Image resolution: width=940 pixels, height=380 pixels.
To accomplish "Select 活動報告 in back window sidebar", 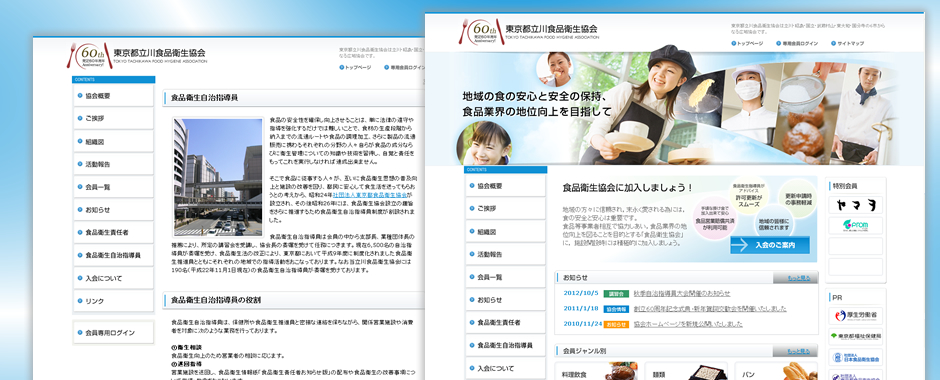I will pos(114,164).
